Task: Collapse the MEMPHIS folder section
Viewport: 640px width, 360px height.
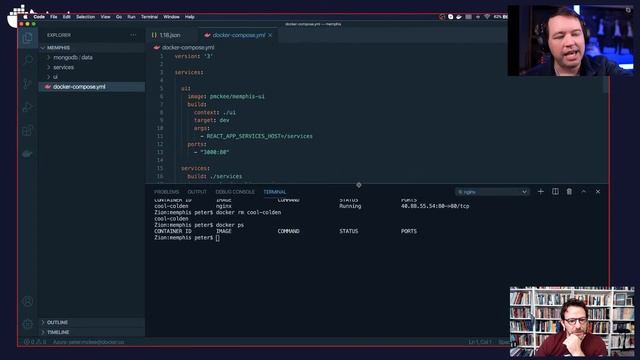Action: pyautogui.click(x=58, y=48)
